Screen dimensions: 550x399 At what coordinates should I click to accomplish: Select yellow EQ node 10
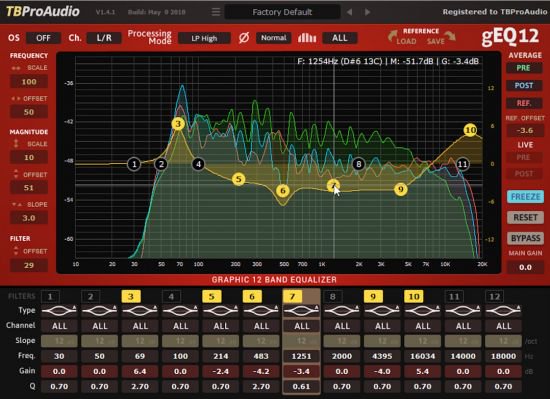(x=470, y=130)
